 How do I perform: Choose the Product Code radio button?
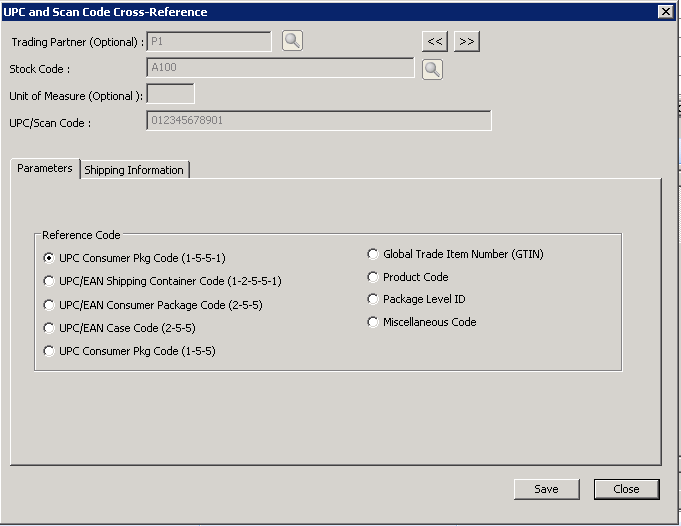(x=373, y=277)
